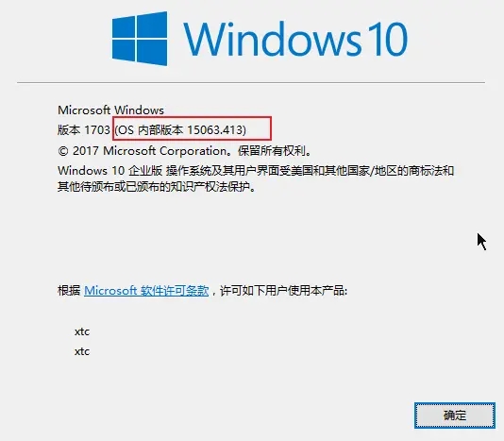Click the blue Windows flag logo
Viewport: 504px width, 441px height.
(x=140, y=39)
